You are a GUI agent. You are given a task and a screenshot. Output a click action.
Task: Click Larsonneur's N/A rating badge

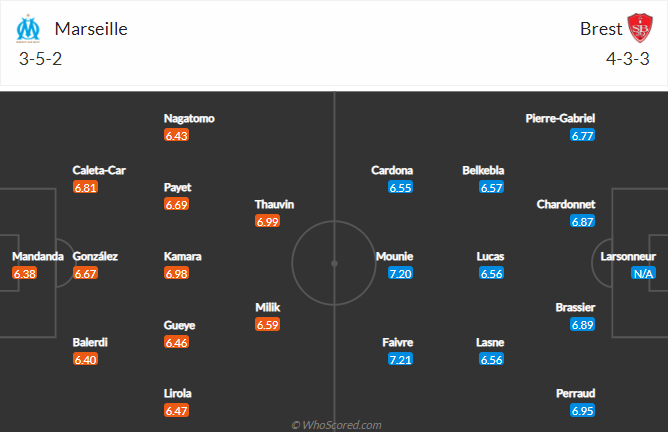click(641, 273)
